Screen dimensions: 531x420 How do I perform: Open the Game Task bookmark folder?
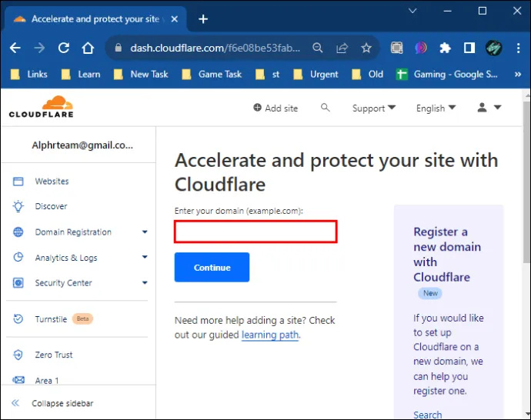click(212, 74)
